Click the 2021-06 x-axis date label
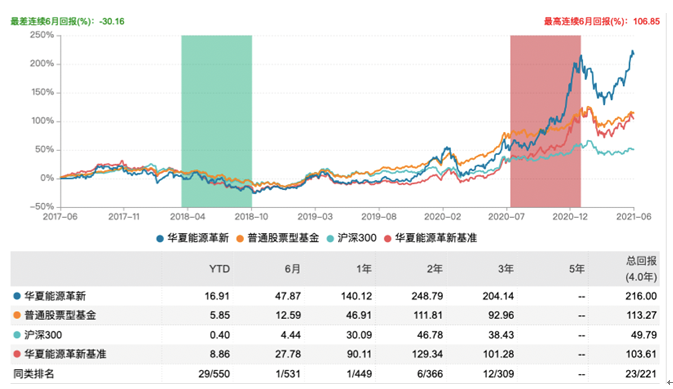This screenshot has width=673, height=389. [x=634, y=217]
